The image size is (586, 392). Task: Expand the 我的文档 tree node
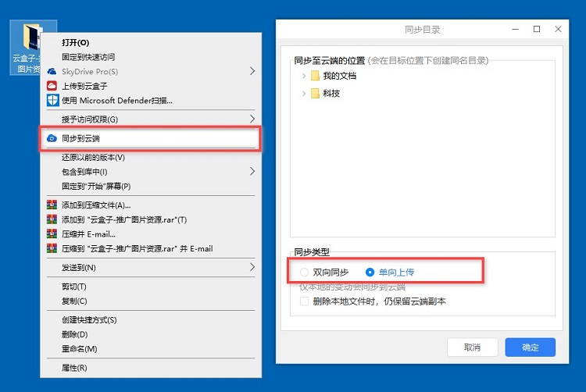pyautogui.click(x=303, y=76)
